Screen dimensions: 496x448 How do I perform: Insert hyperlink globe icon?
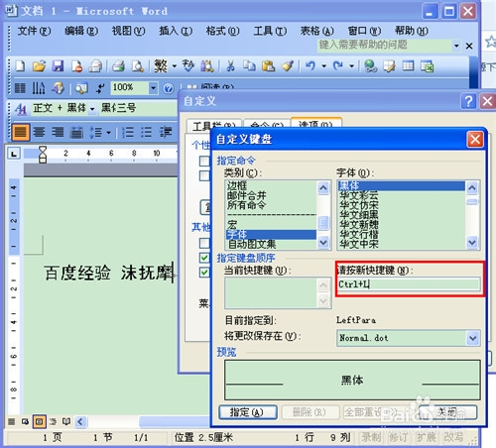370,66
